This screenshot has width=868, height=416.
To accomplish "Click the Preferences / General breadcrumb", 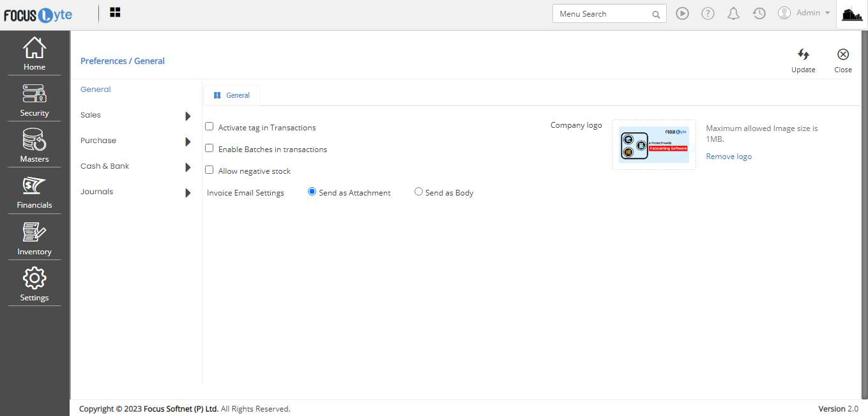I will tap(123, 61).
